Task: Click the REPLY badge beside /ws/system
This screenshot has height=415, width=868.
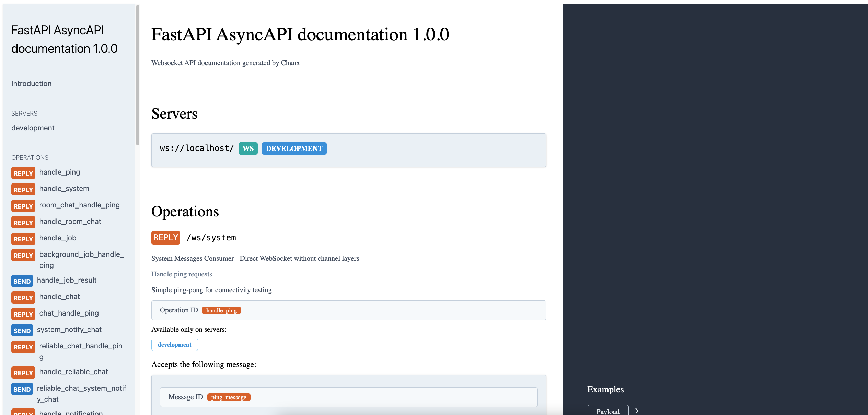Action: (x=165, y=238)
